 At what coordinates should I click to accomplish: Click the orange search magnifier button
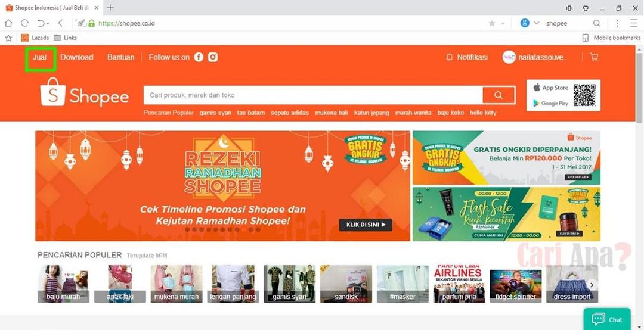click(x=499, y=95)
